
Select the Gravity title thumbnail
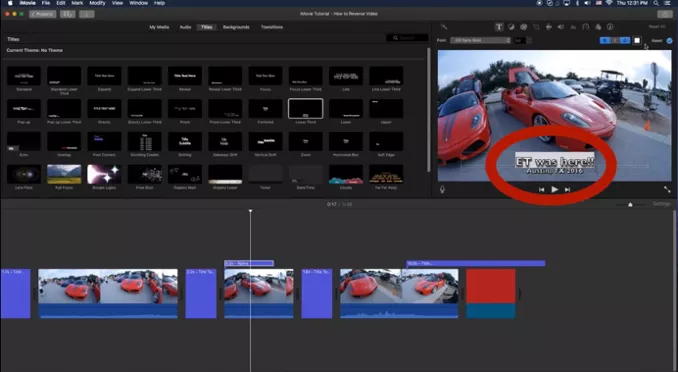click(104, 109)
